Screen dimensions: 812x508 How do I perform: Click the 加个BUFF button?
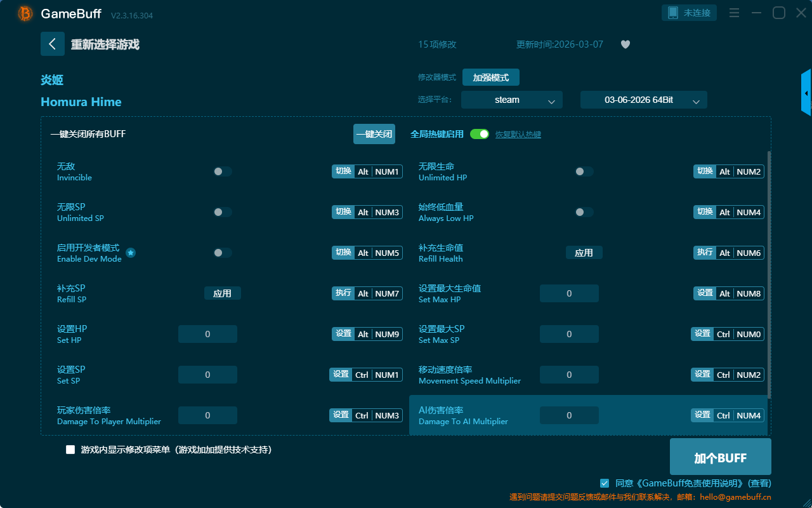click(720, 457)
